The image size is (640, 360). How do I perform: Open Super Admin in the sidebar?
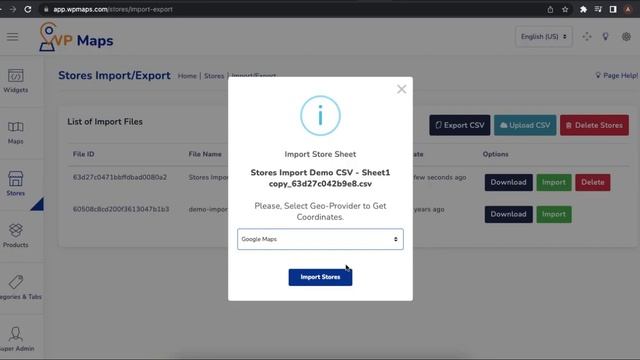point(16,339)
